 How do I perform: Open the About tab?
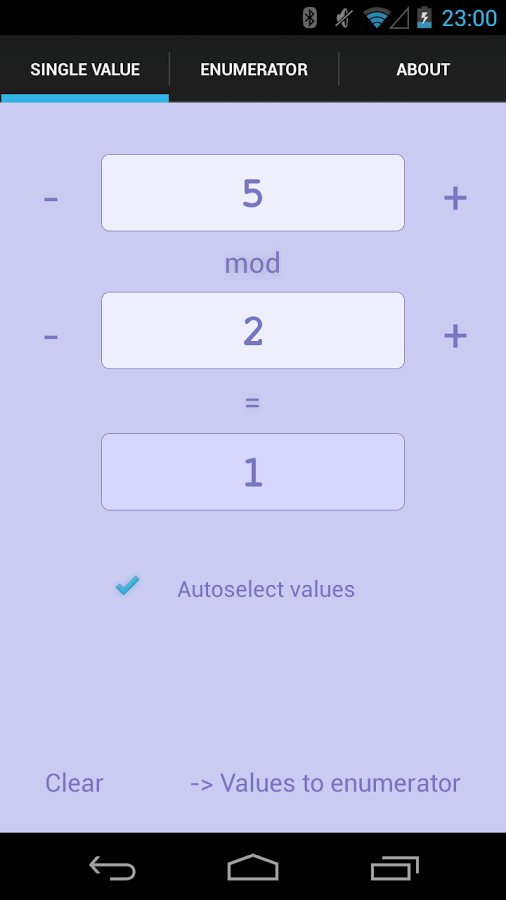tap(423, 69)
